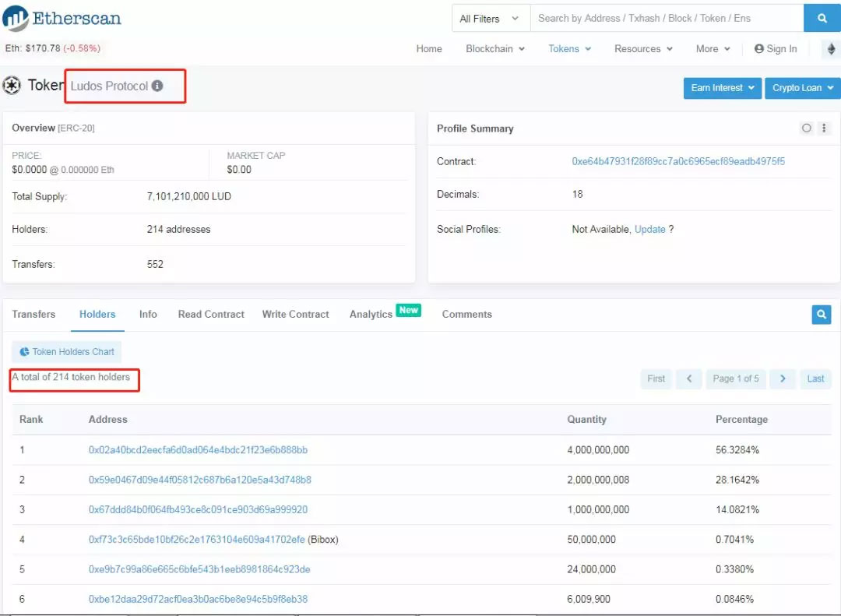
Task: Open rank 1 holder address 0x02a40bcd...
Action: 198,450
